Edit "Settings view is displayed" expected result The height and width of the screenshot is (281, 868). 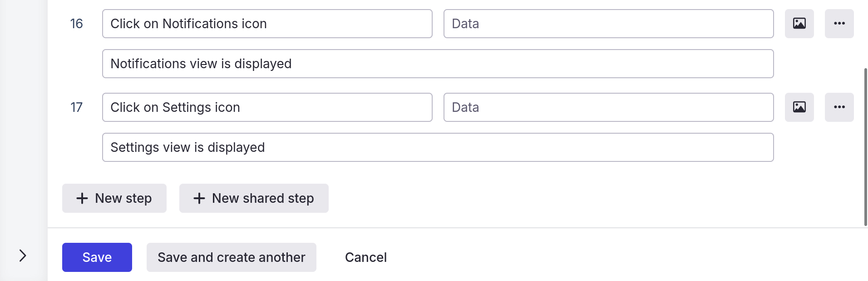coord(438,147)
